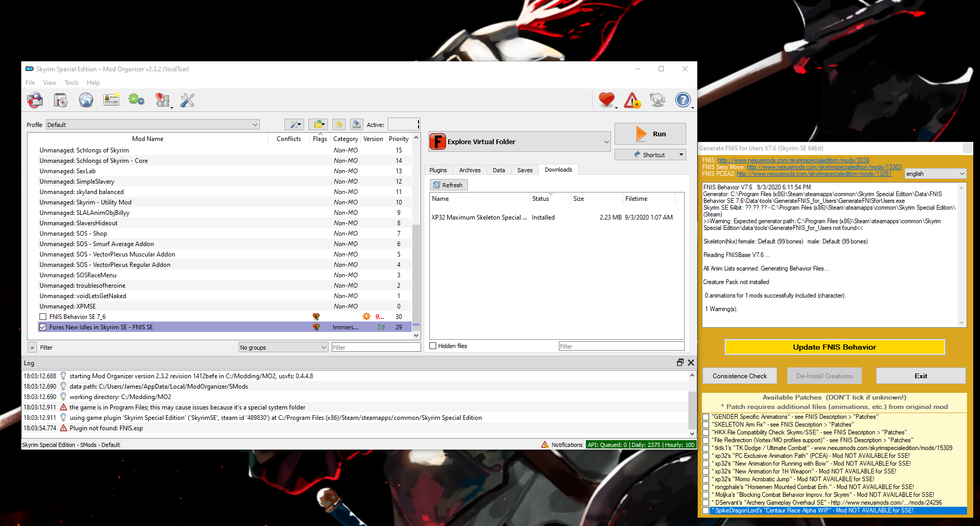Tick HKX File Compatibility Check patch checkbox
The width and height of the screenshot is (980, 526).
706,432
